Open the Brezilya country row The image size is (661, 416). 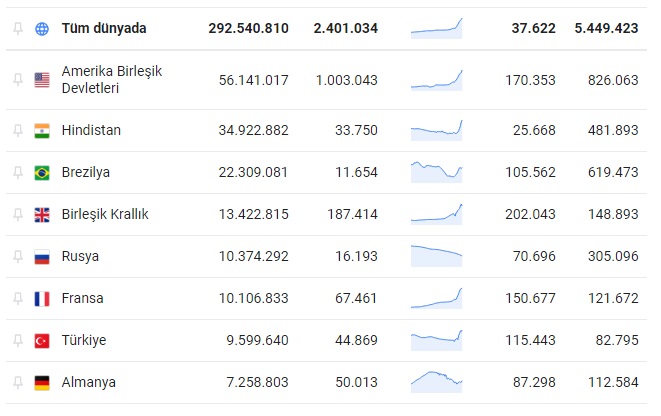click(86, 172)
